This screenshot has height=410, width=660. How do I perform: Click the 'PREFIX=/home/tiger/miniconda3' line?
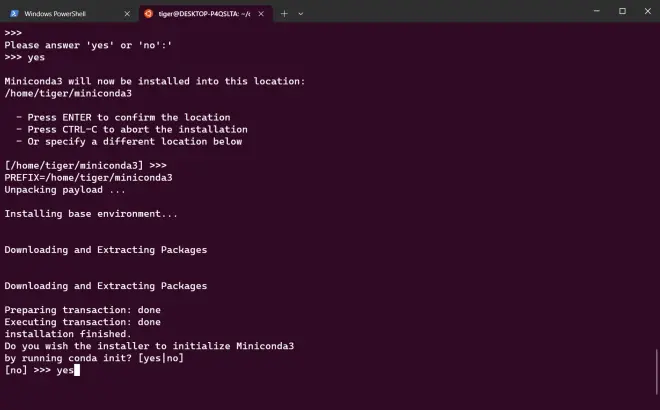pyautogui.click(x=88, y=178)
